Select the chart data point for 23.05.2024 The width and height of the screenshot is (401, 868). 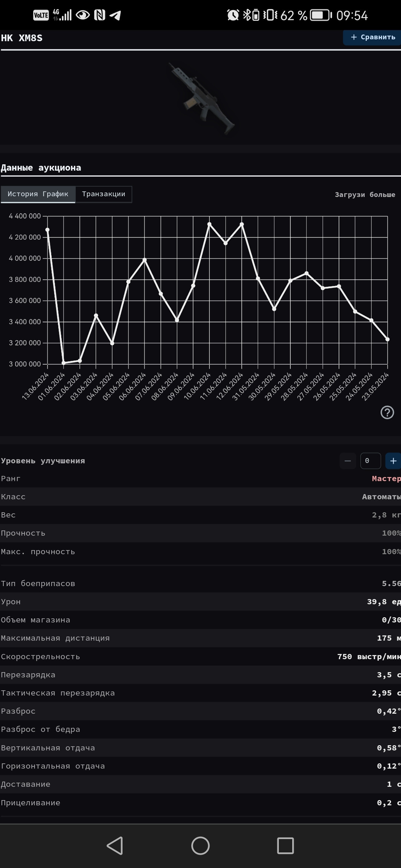(x=388, y=339)
